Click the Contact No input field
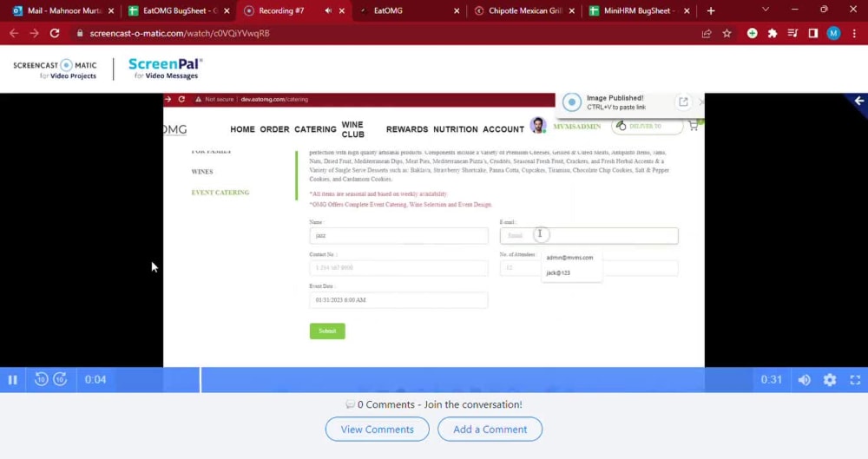 [x=398, y=268]
